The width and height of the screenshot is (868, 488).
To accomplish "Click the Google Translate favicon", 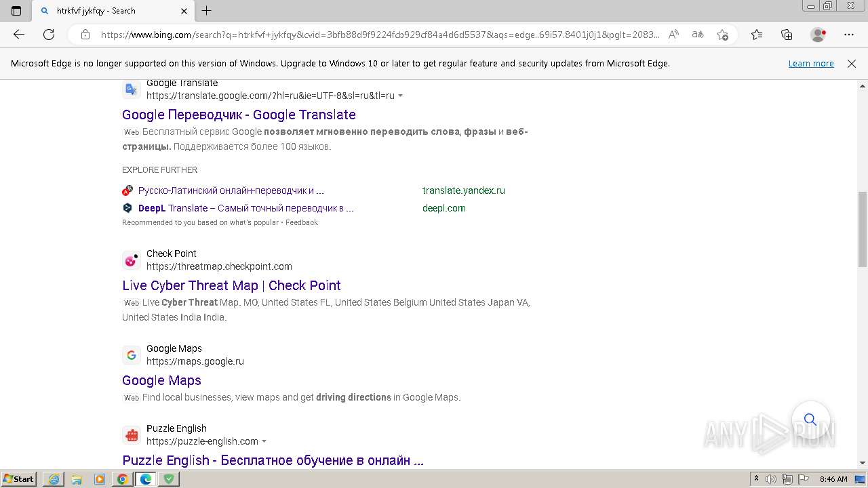I will point(132,89).
